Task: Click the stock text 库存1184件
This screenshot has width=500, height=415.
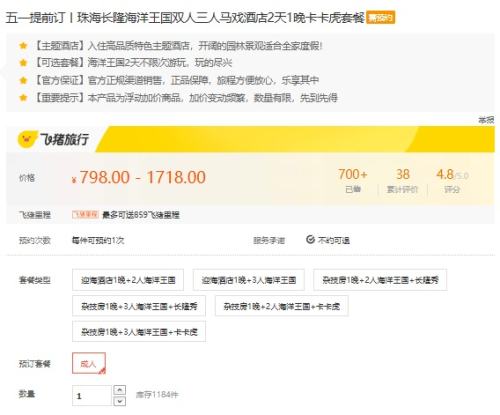Action: tap(157, 395)
